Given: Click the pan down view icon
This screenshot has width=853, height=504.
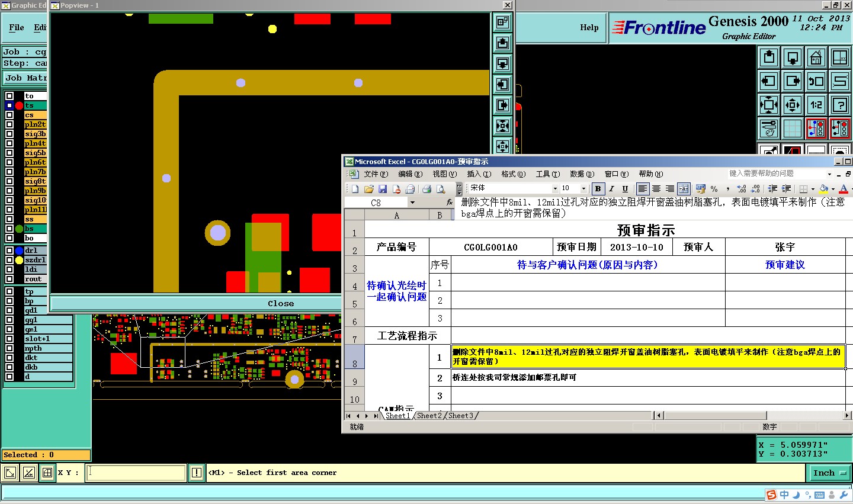Looking at the screenshot, I should 793,57.
